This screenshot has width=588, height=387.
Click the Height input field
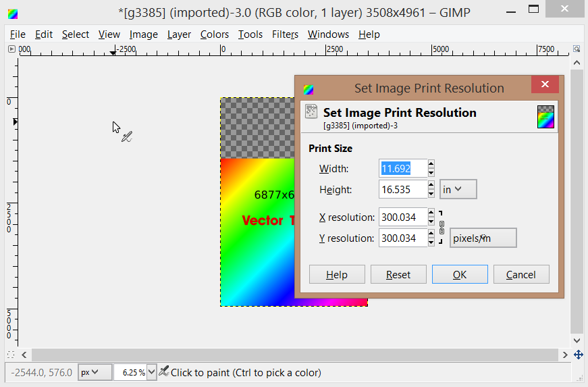[402, 189]
